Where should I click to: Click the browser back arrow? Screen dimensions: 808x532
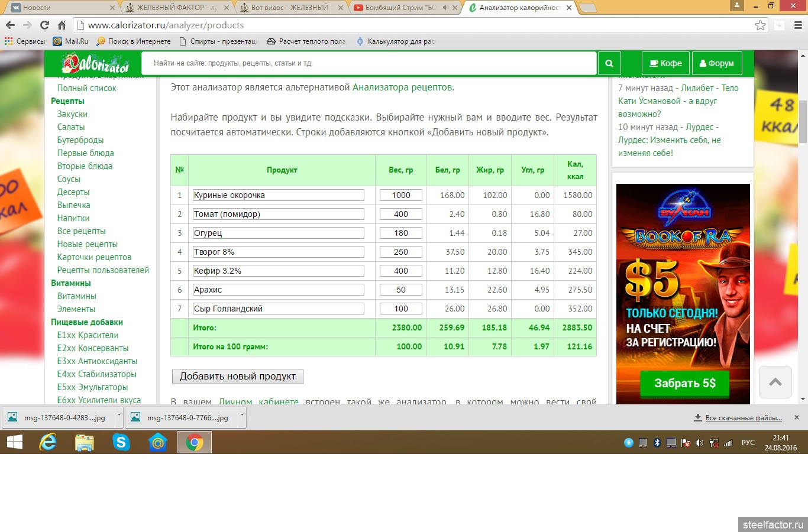coord(10,25)
